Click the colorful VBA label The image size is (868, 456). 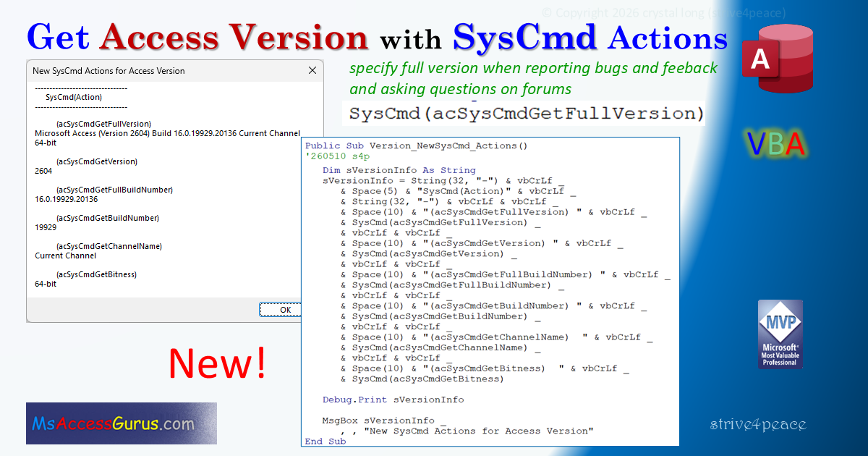(x=776, y=145)
